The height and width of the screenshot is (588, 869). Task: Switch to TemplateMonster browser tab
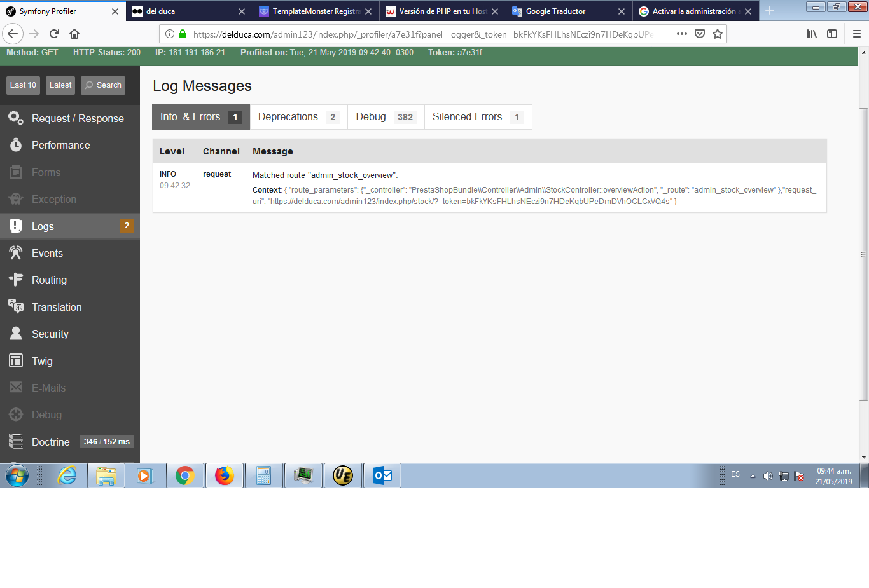pyautogui.click(x=316, y=11)
